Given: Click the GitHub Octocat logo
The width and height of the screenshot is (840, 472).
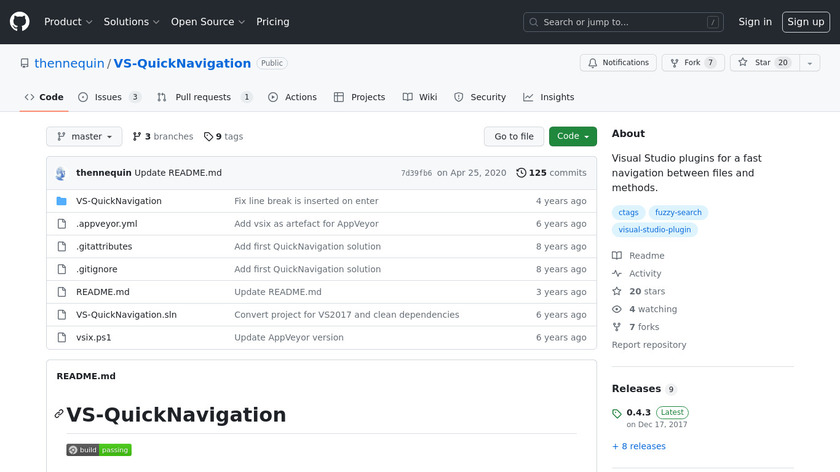Looking at the screenshot, I should [x=20, y=22].
